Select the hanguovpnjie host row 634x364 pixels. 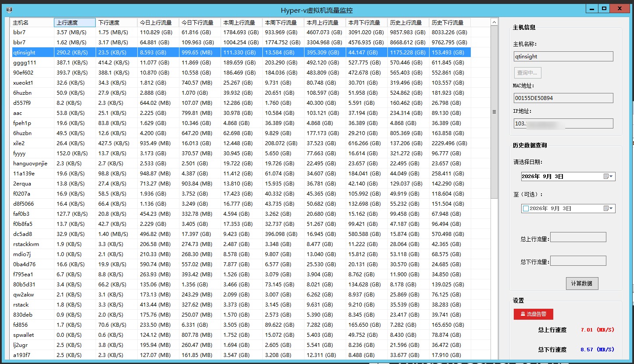click(x=241, y=164)
